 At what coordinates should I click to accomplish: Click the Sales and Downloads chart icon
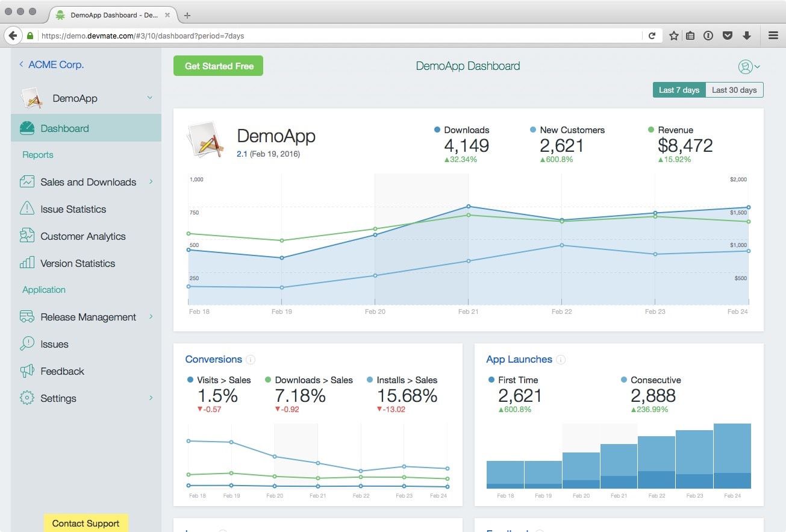click(27, 181)
